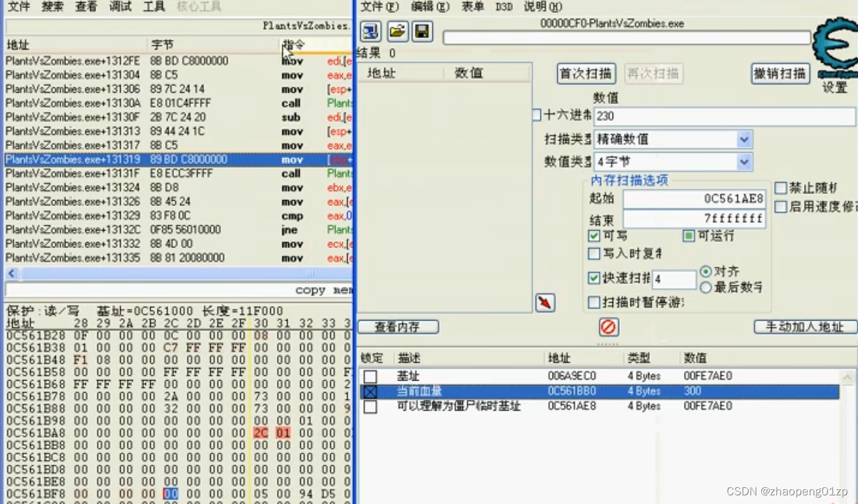Viewport: 858px width, 504px height.
Task: Open memory viewer 文件 menu
Action: pos(19,7)
